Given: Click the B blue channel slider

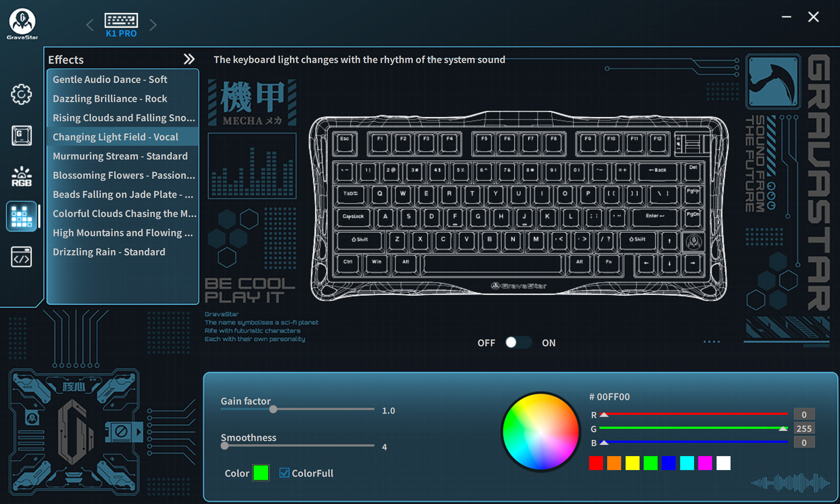Looking at the screenshot, I should point(693,442).
